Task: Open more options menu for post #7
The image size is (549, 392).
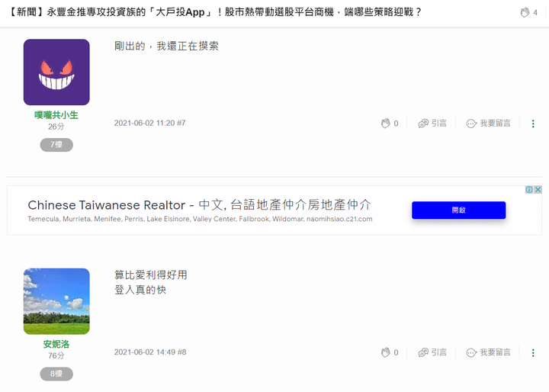Action: click(x=533, y=124)
